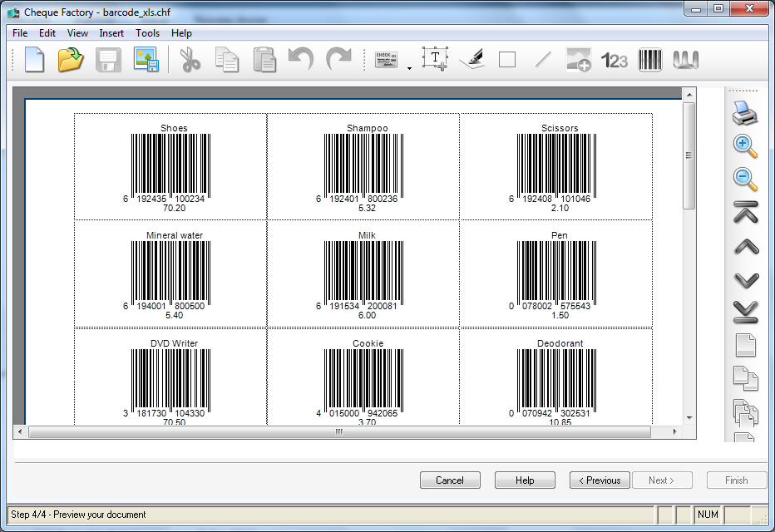Select the Pen barcode label
775x532 pixels.
(x=556, y=274)
